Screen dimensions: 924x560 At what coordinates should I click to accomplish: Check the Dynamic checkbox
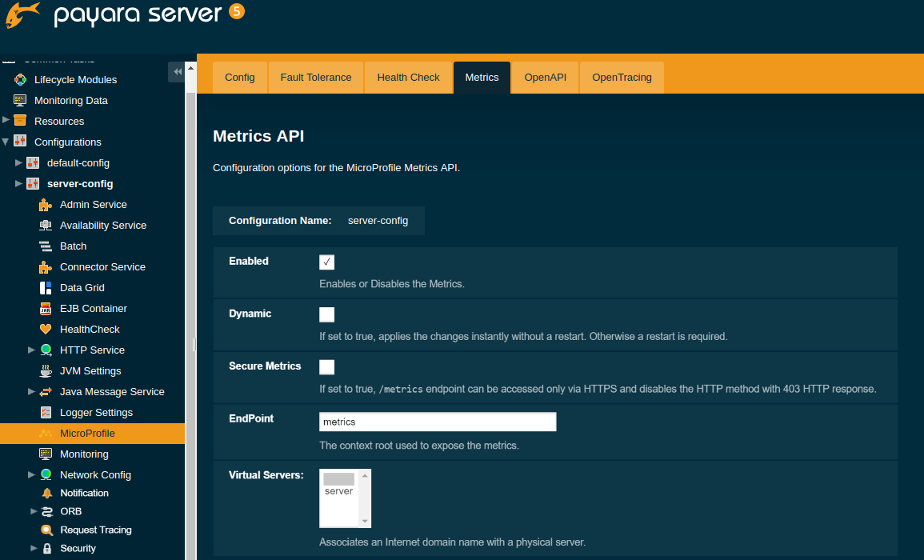tap(326, 314)
